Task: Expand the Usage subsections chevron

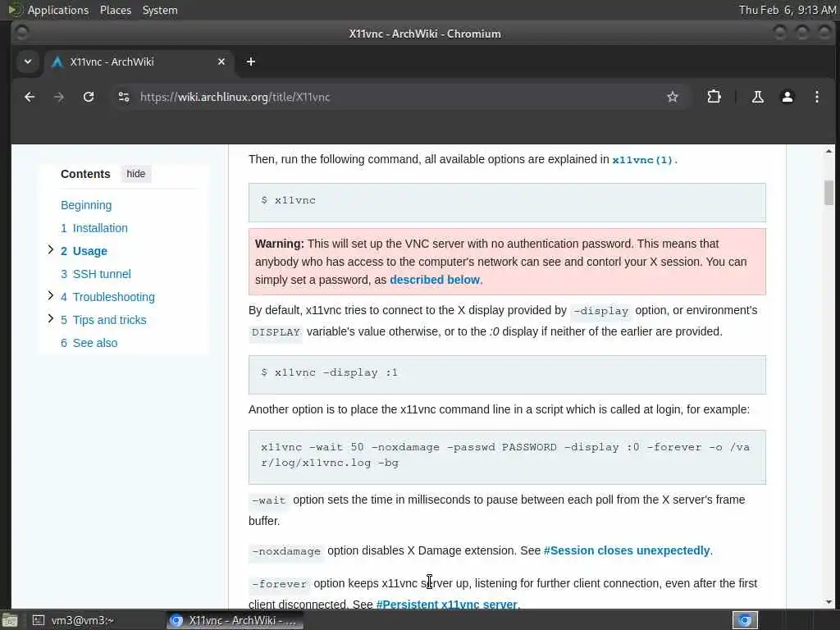Action: [x=50, y=249]
